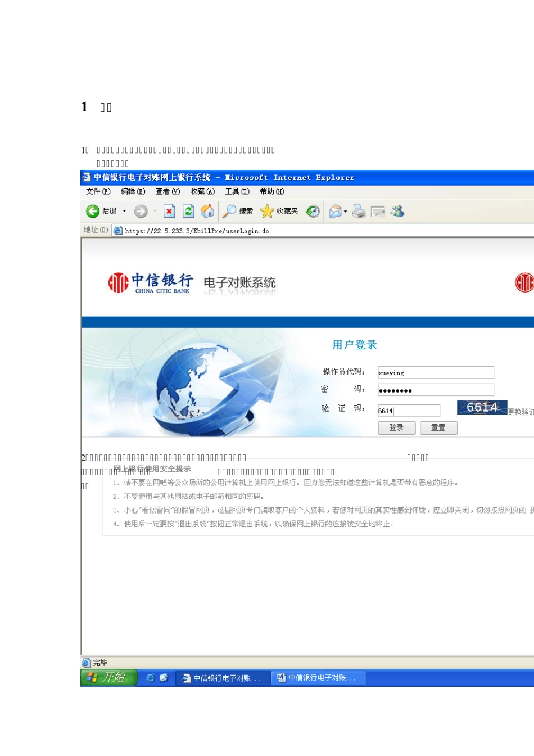Click the China CITIC Bank logo
534x756 pixels.
(150, 283)
